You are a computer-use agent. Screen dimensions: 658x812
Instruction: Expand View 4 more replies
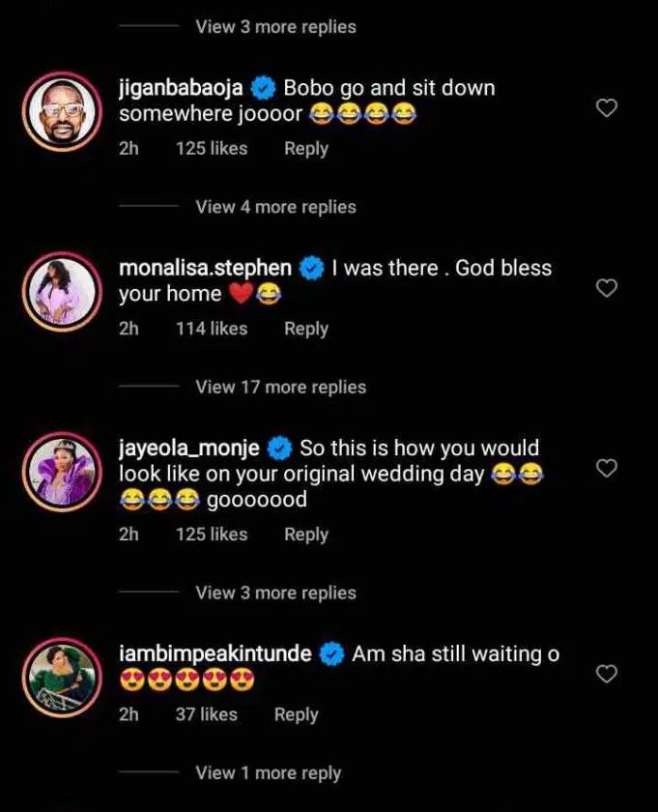(275, 207)
